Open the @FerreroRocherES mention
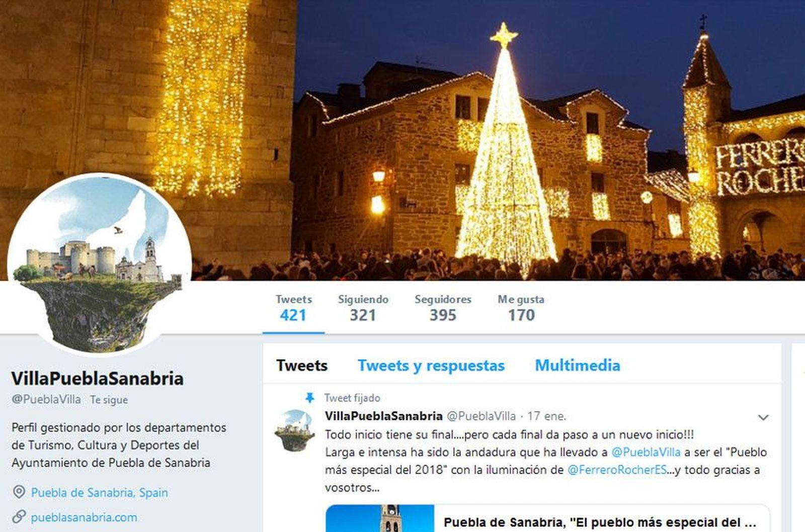 click(617, 470)
